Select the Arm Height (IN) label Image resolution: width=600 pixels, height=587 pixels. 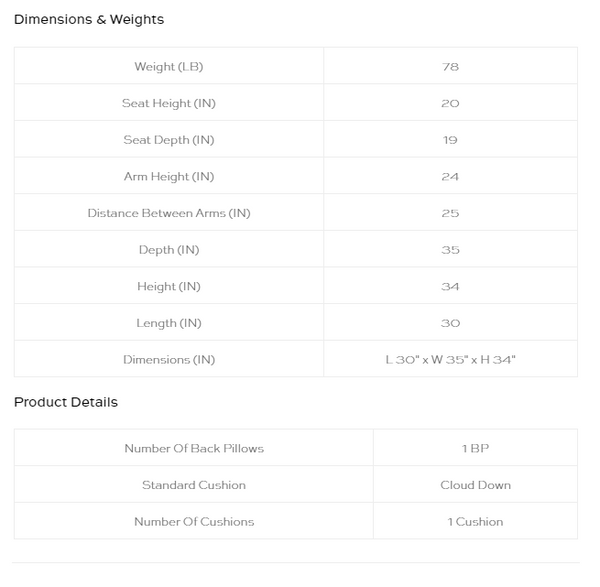(x=169, y=177)
